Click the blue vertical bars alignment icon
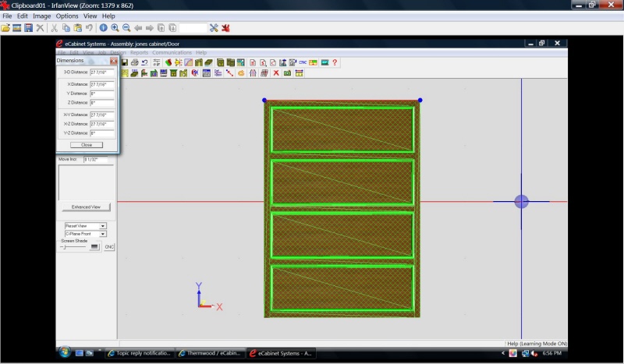The image size is (624, 364). tap(253, 73)
